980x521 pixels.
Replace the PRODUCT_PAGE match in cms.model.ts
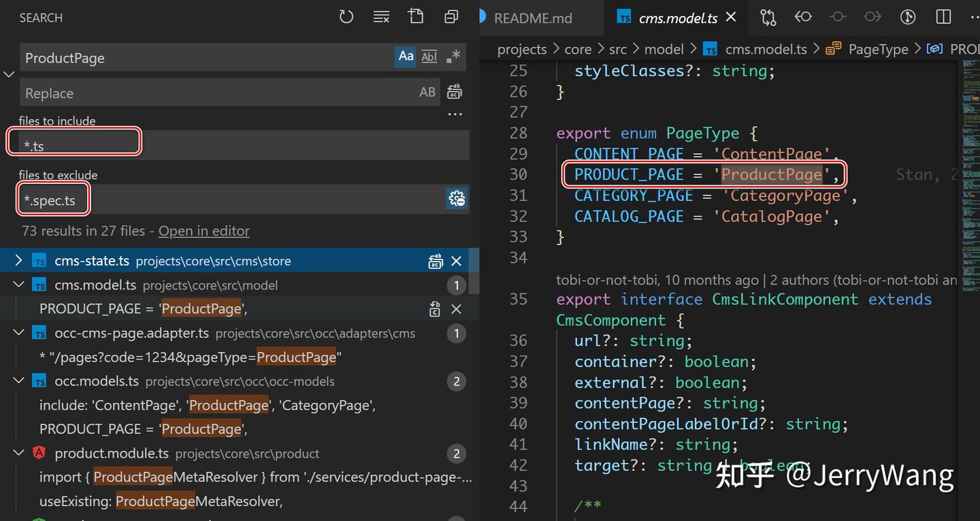(436, 309)
